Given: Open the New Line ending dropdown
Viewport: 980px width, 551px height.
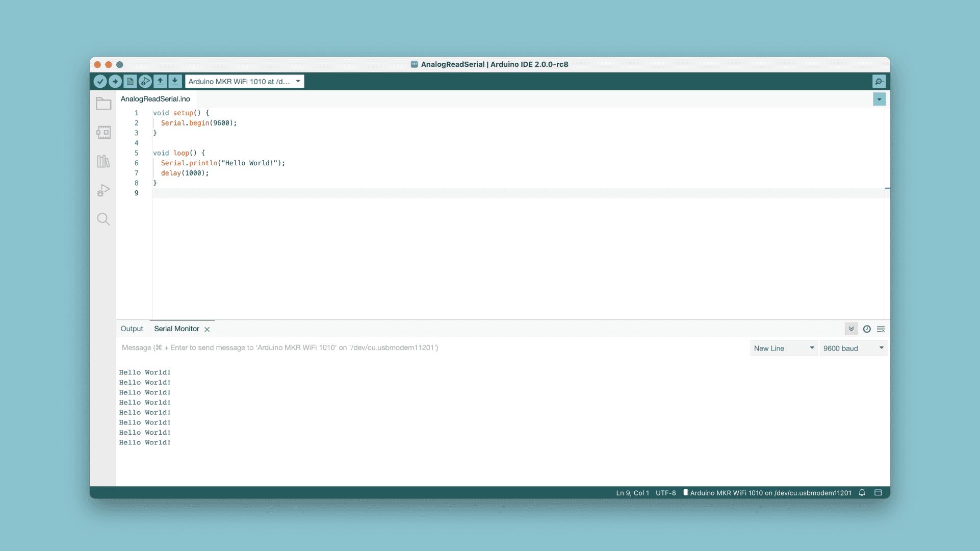Looking at the screenshot, I should [784, 348].
